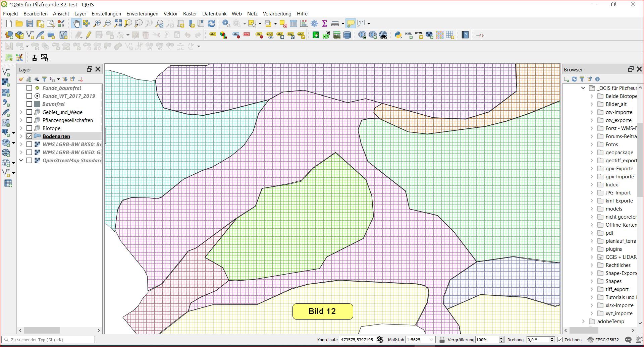Uncheck the Bodenarten layer visibility
This screenshot has width=644, height=347.
click(29, 136)
